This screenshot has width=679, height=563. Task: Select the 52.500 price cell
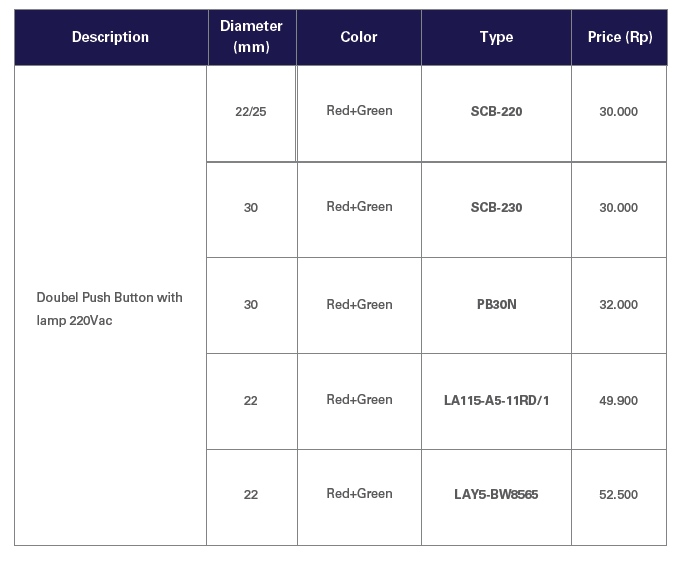(x=619, y=497)
